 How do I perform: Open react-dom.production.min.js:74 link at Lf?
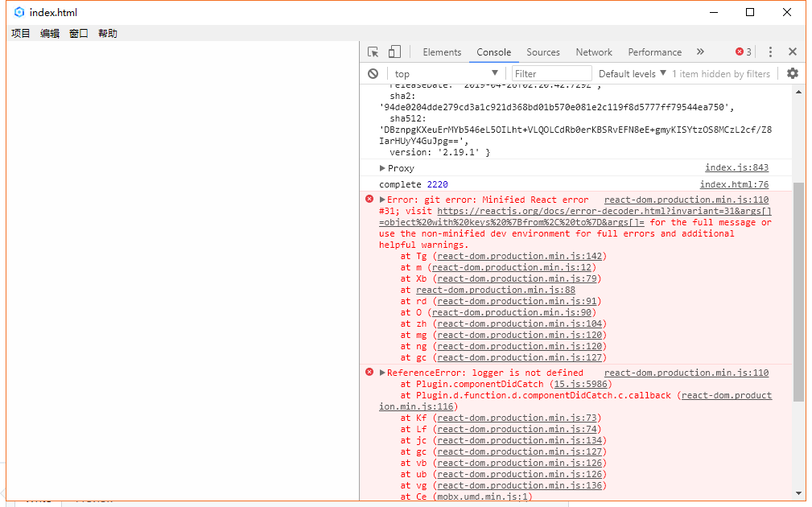pyautogui.click(x=517, y=429)
